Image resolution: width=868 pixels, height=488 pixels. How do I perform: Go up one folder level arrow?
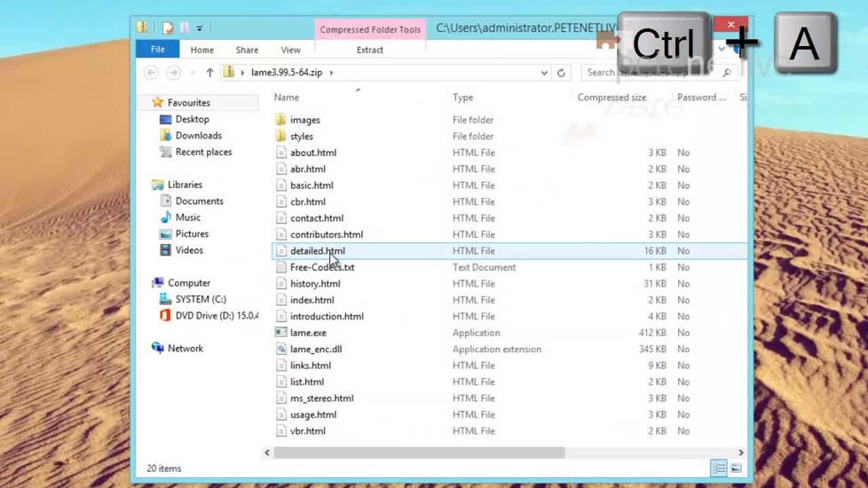[x=209, y=73]
